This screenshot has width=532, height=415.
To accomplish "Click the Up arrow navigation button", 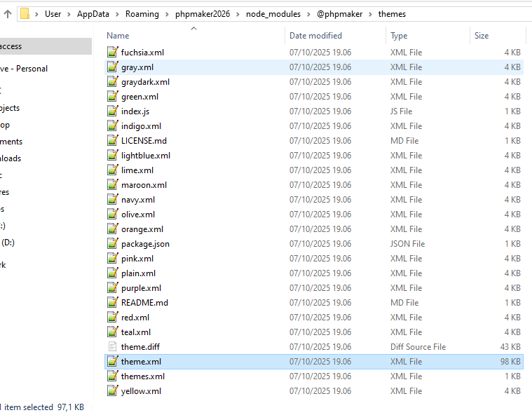I will click(7, 13).
